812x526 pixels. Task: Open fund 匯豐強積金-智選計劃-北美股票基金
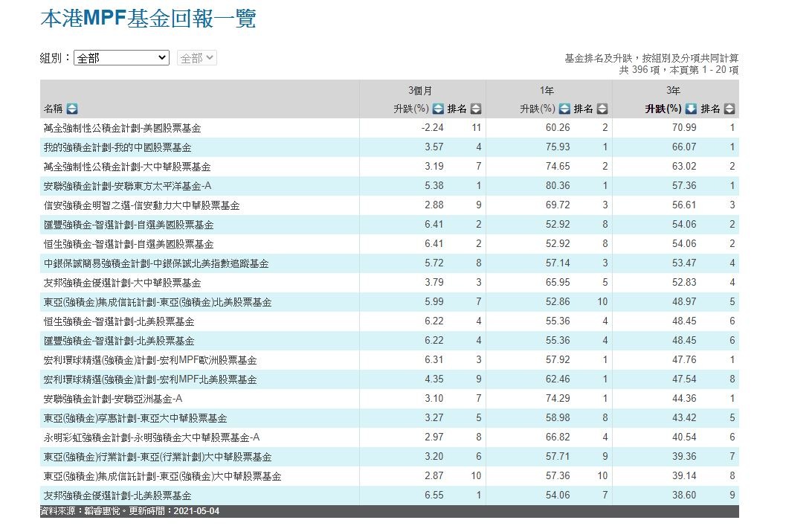click(119, 341)
